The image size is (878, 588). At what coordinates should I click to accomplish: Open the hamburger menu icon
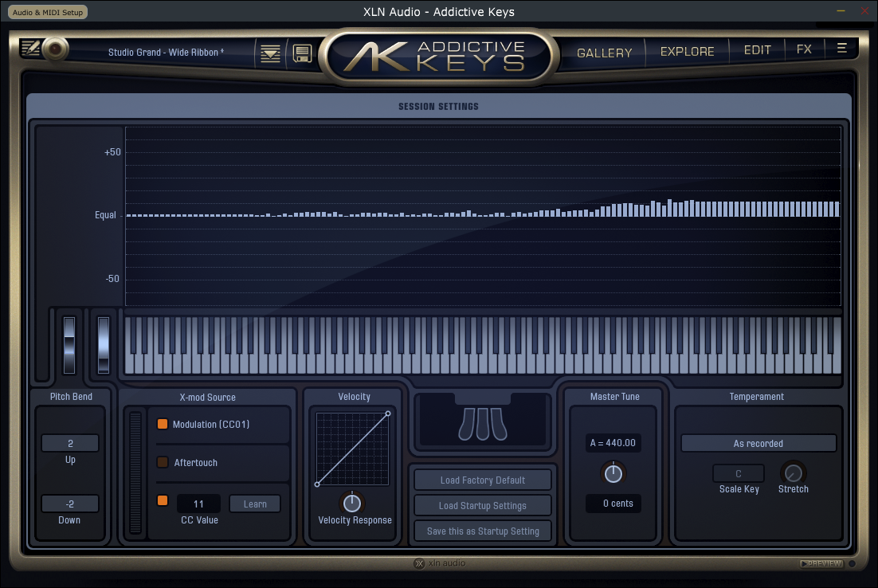pos(841,48)
